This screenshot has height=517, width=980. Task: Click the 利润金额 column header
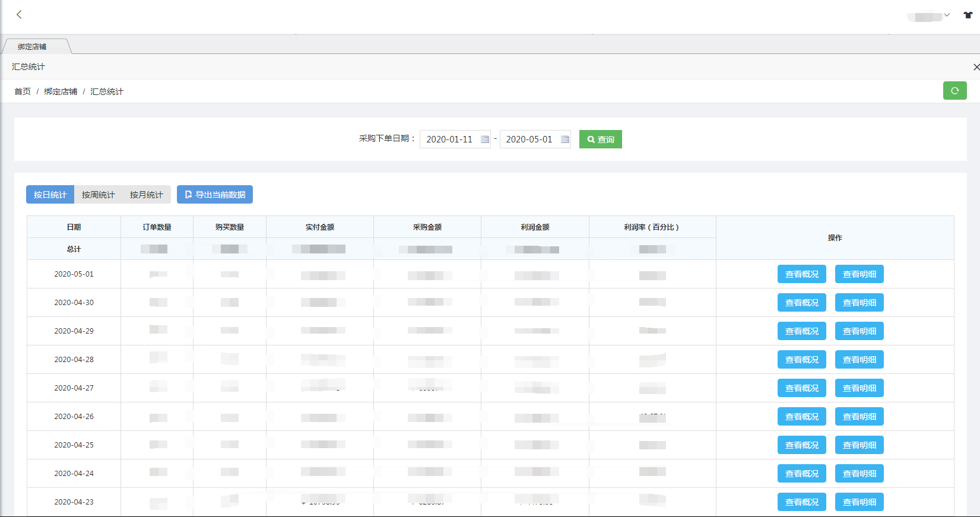(535, 227)
